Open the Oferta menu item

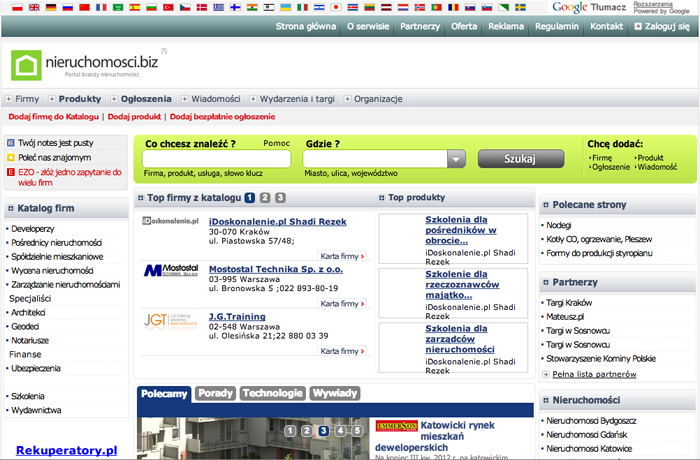(x=464, y=26)
